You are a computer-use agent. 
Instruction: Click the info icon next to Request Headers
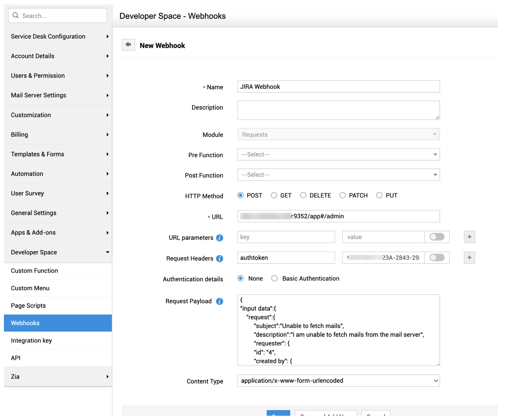219,259
